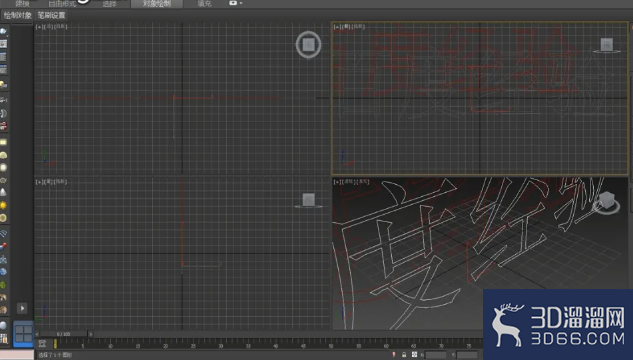633x360 pixels.
Task: Click the half-moon sphere icon in left toolbar
Action: [3, 113]
